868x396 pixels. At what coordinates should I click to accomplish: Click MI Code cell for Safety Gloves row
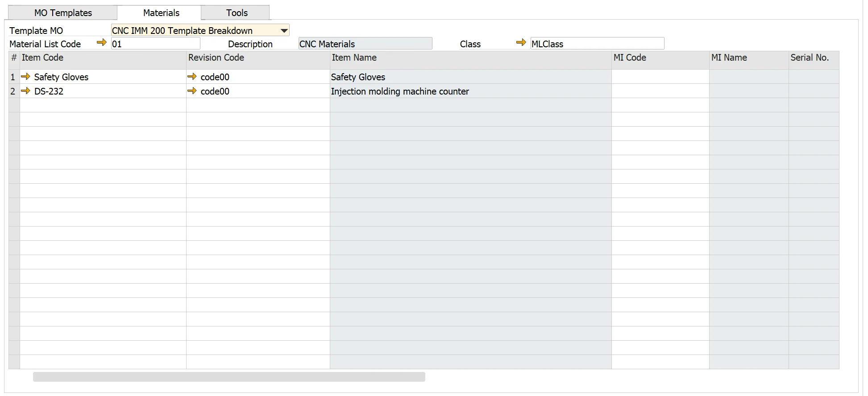660,77
